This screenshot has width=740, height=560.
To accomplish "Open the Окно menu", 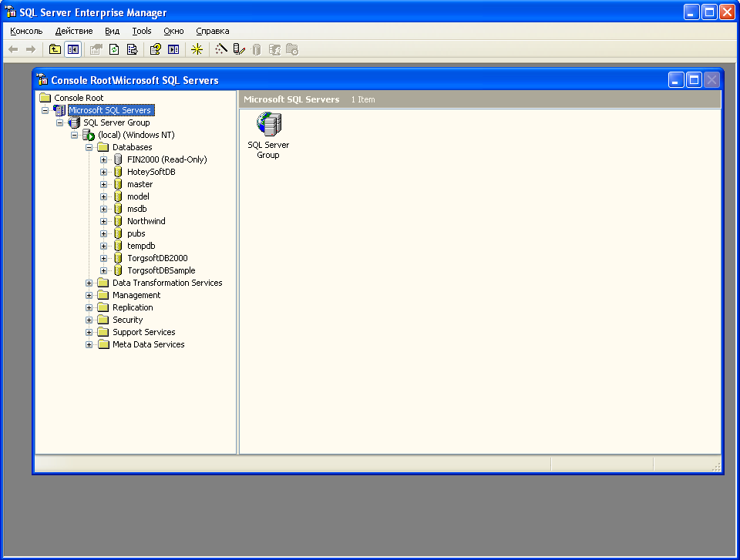I will tap(173, 31).
